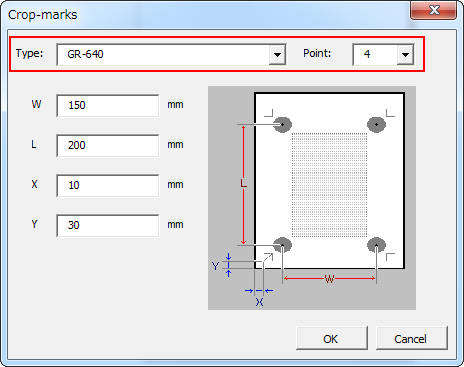Click the blue Y label in the diagram
Screen dimensions: 464x367
[x=215, y=266]
